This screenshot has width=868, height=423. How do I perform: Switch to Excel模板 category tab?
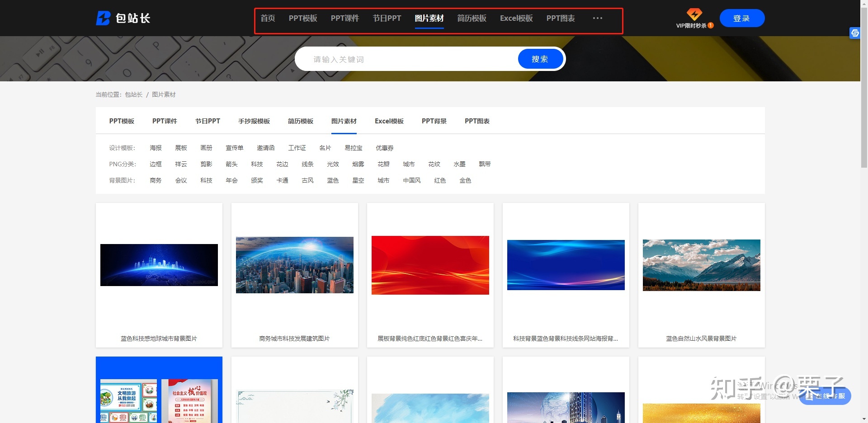[389, 121]
